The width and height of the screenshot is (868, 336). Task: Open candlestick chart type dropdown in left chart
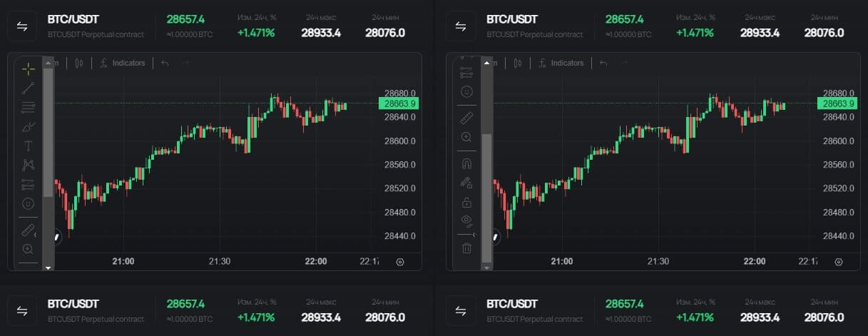pos(79,63)
